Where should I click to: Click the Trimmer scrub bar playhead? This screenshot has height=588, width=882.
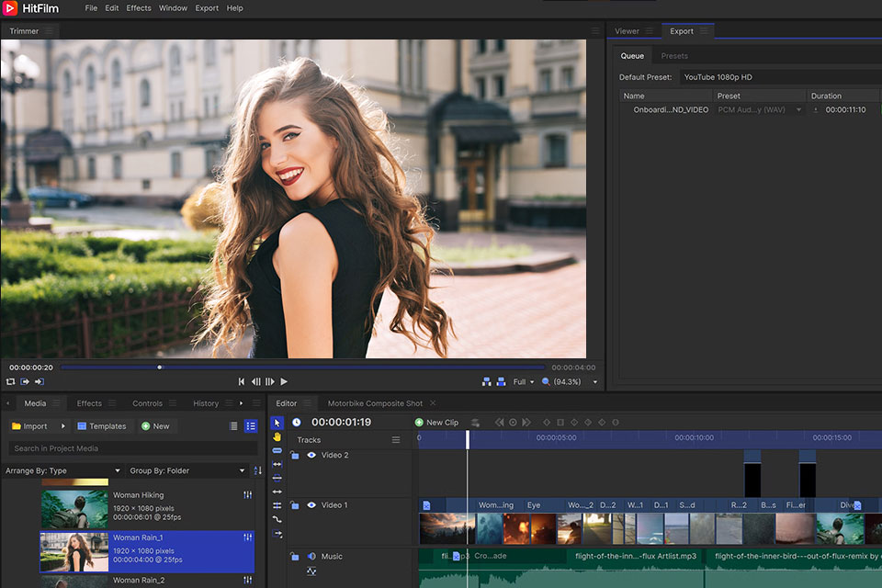click(160, 367)
